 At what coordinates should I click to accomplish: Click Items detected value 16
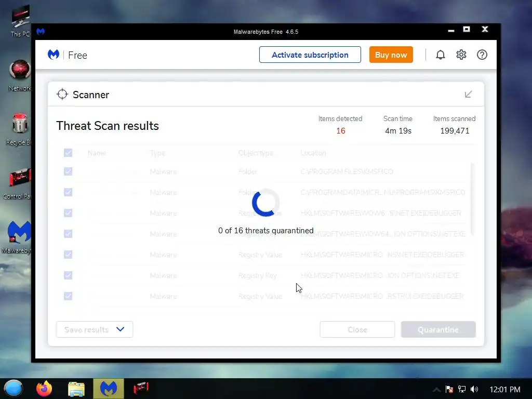coord(341,130)
